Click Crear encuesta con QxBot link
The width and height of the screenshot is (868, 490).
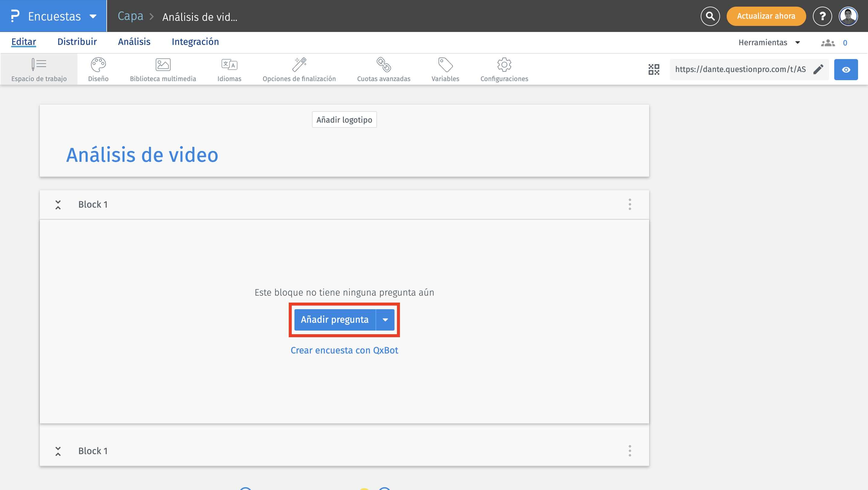coord(344,350)
